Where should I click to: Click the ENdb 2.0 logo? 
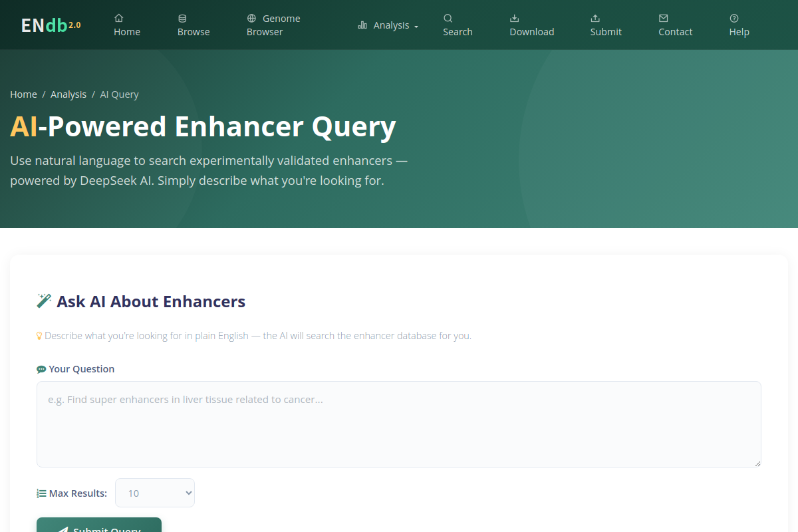click(x=51, y=25)
